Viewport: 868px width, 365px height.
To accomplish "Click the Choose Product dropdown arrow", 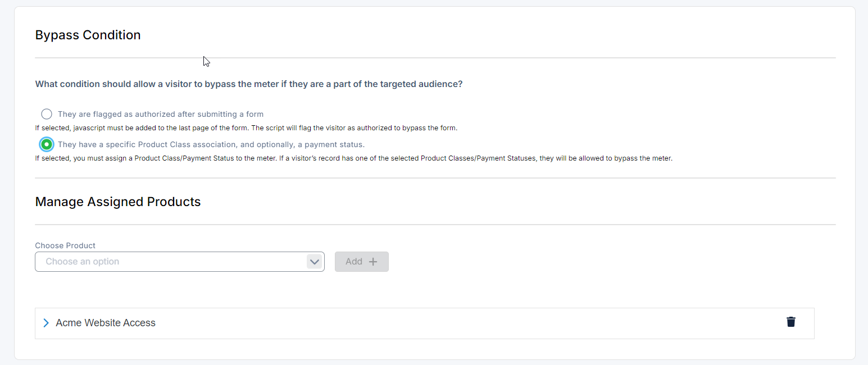I will [x=315, y=262].
